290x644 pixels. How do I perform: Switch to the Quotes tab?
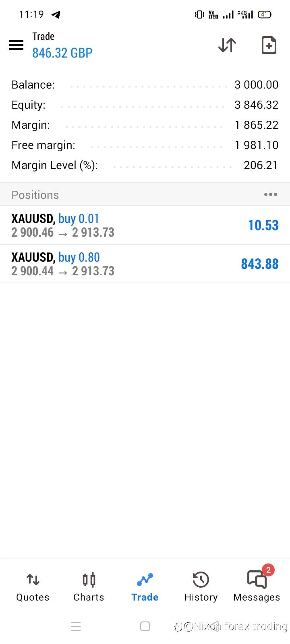[x=33, y=587]
